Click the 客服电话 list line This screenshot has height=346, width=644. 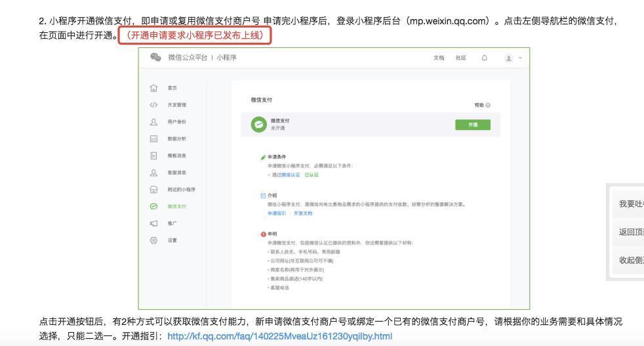(278, 288)
